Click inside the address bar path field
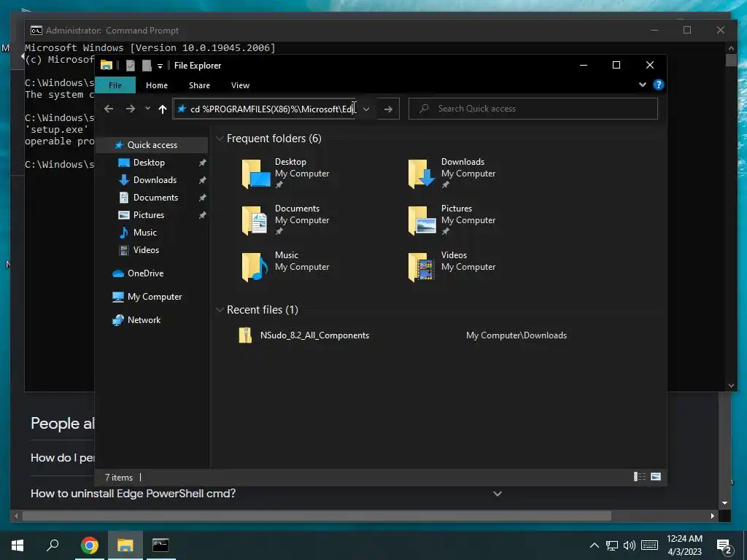The height and width of the screenshot is (560, 747). tap(266, 109)
